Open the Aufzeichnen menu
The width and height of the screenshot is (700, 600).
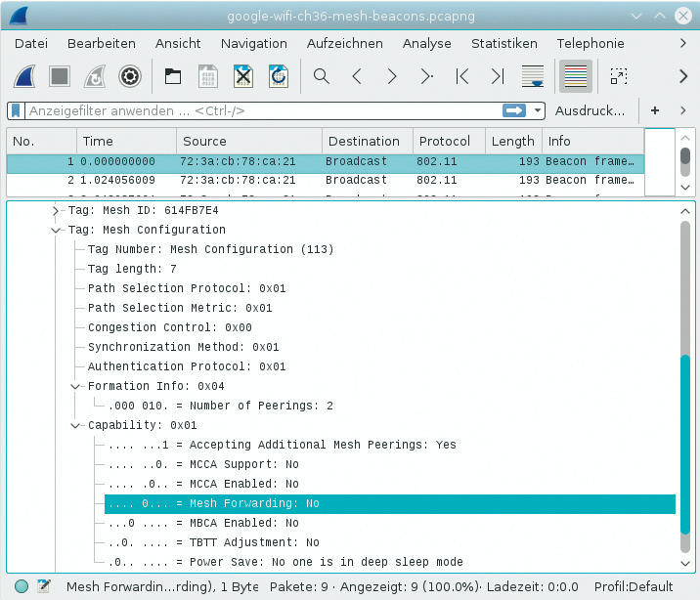pyautogui.click(x=345, y=43)
